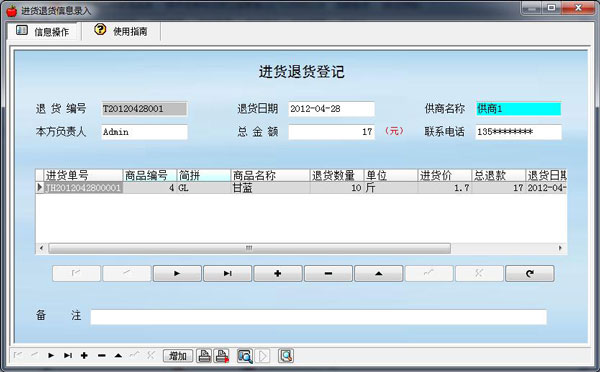This screenshot has height=372, width=600.
Task: Click the 联系电话 field
Action: (x=518, y=132)
